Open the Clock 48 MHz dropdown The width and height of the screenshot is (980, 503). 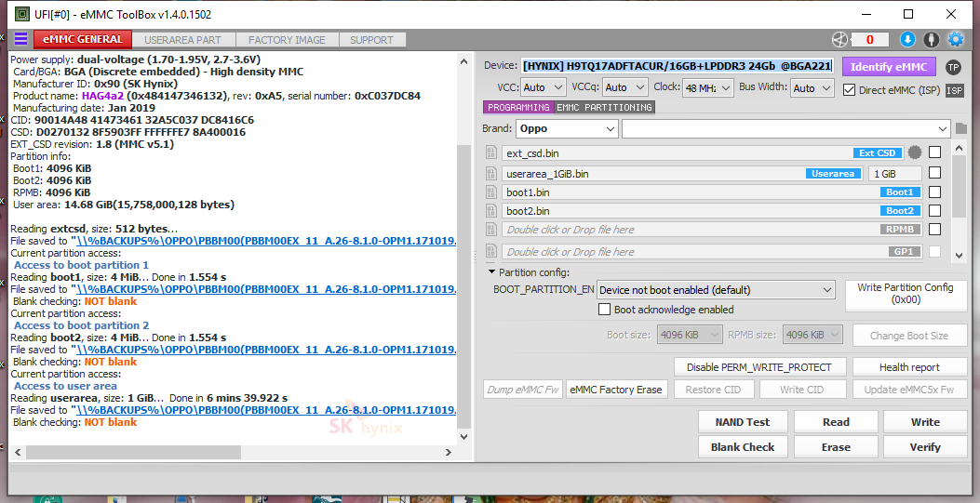pyautogui.click(x=707, y=88)
